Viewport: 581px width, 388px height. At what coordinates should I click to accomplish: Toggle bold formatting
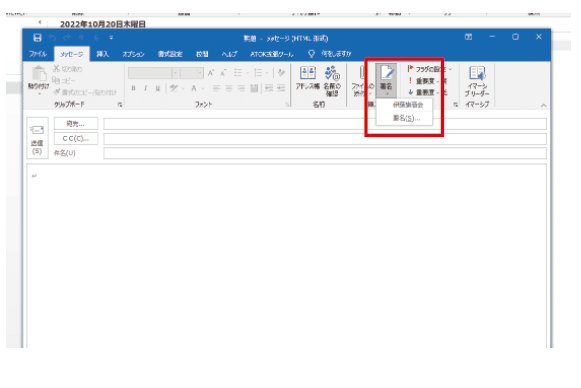(x=133, y=88)
